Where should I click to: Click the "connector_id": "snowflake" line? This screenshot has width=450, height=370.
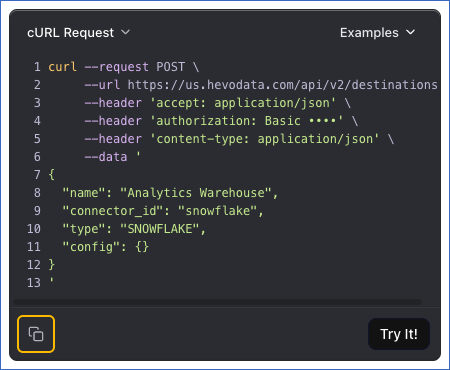coord(163,211)
